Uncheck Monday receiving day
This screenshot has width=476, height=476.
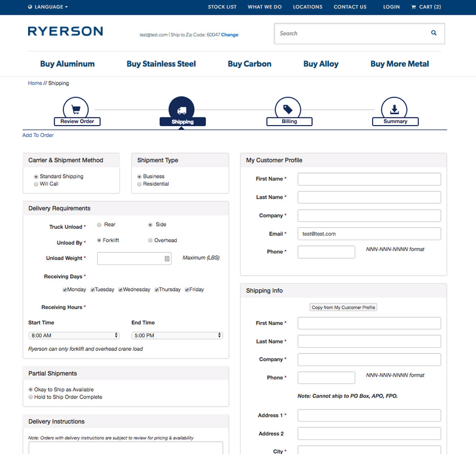click(x=65, y=290)
